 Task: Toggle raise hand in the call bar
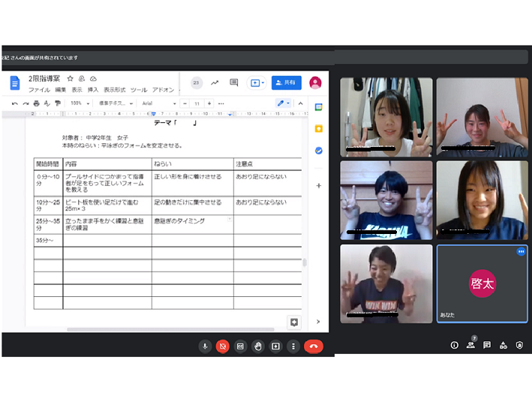click(258, 346)
